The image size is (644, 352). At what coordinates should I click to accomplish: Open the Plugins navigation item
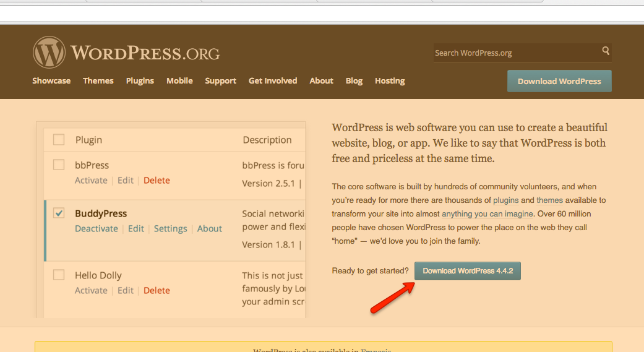tap(140, 81)
